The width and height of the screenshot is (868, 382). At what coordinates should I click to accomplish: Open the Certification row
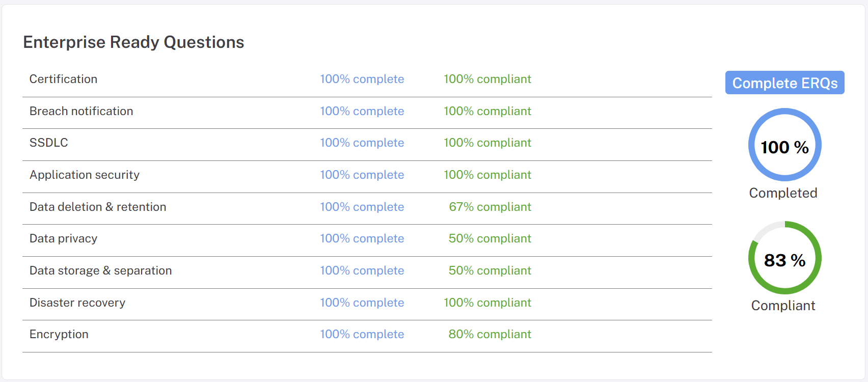click(63, 79)
